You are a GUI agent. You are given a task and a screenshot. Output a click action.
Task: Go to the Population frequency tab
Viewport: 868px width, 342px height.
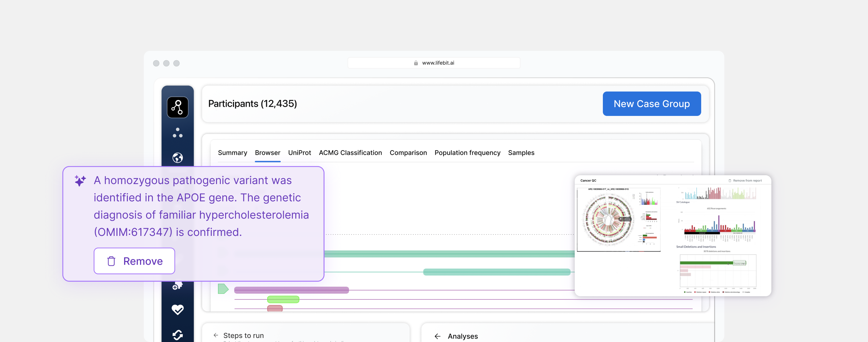click(467, 153)
